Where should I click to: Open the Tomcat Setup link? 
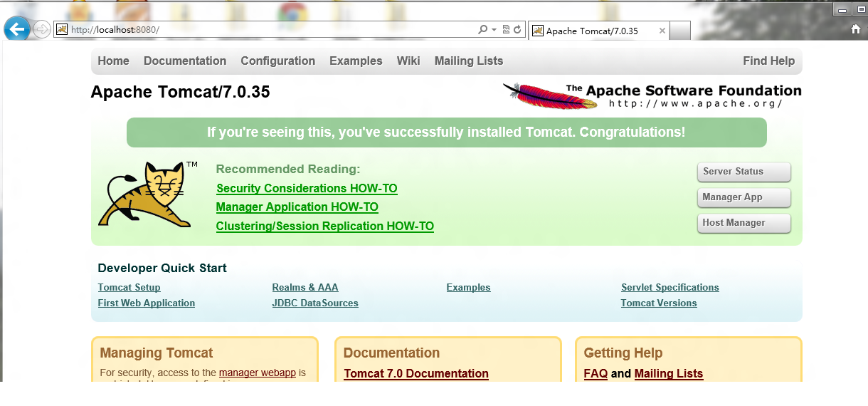point(129,288)
